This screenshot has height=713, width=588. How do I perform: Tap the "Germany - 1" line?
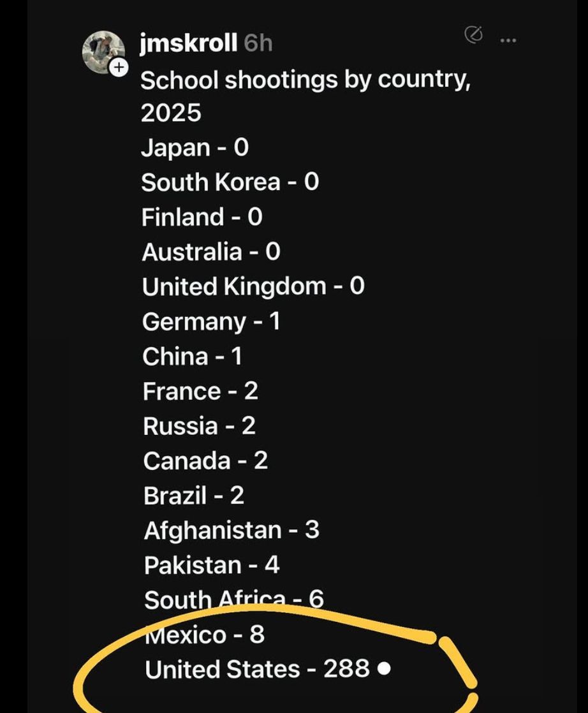click(211, 321)
